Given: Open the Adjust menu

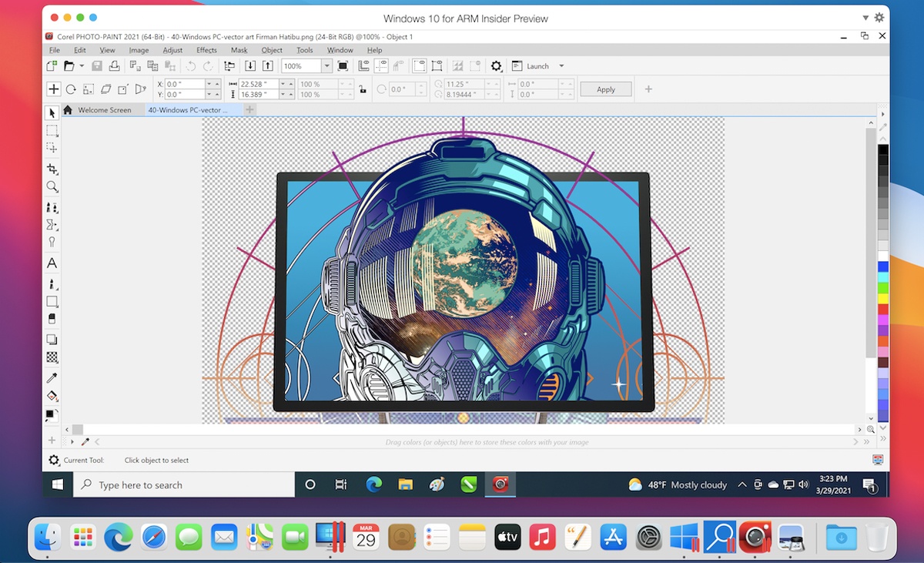Looking at the screenshot, I should click(x=172, y=50).
